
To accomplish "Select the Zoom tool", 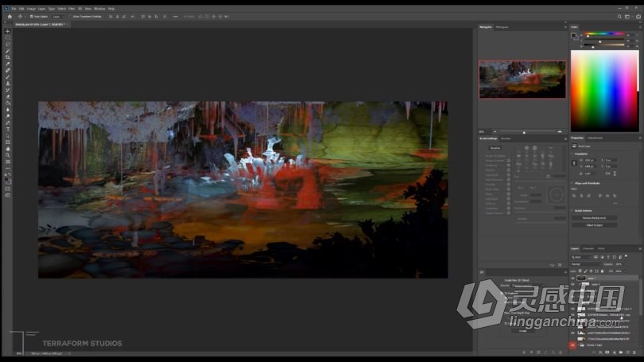I will (x=8, y=155).
